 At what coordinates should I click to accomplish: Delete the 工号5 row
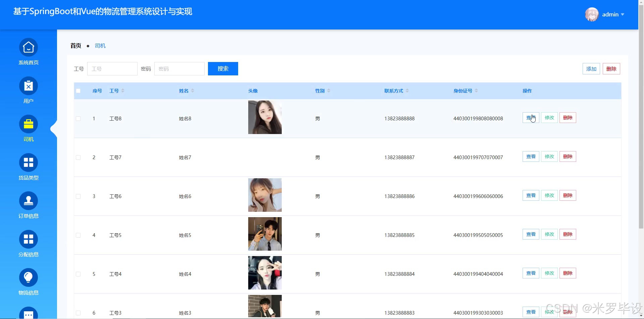[568, 234]
